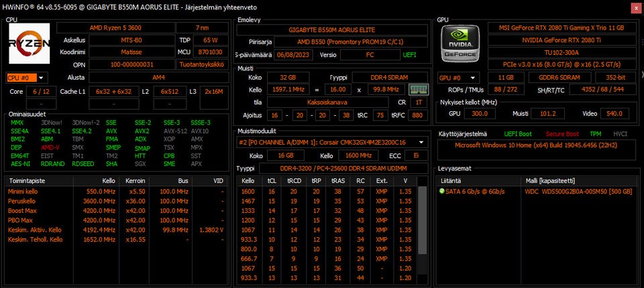The height and width of the screenshot is (288, 644).
Task: Click the Secure Boot status label
Action: [x=562, y=134]
